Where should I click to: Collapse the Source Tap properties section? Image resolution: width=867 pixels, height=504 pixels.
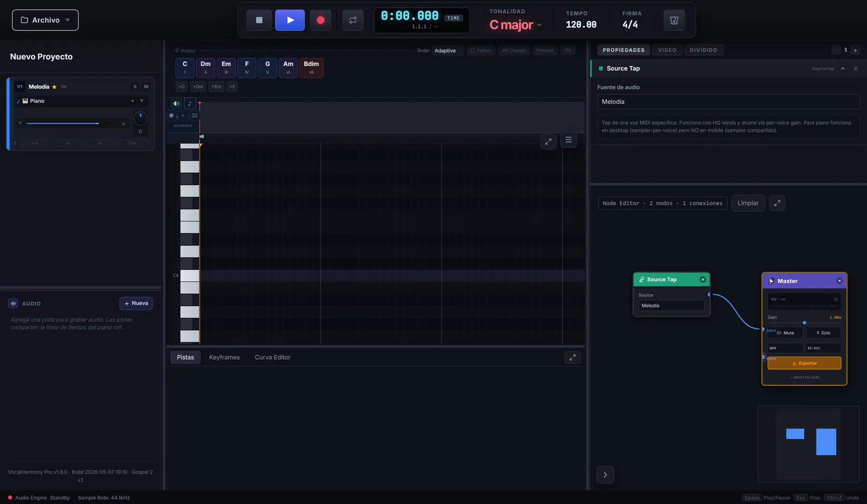[x=843, y=69]
